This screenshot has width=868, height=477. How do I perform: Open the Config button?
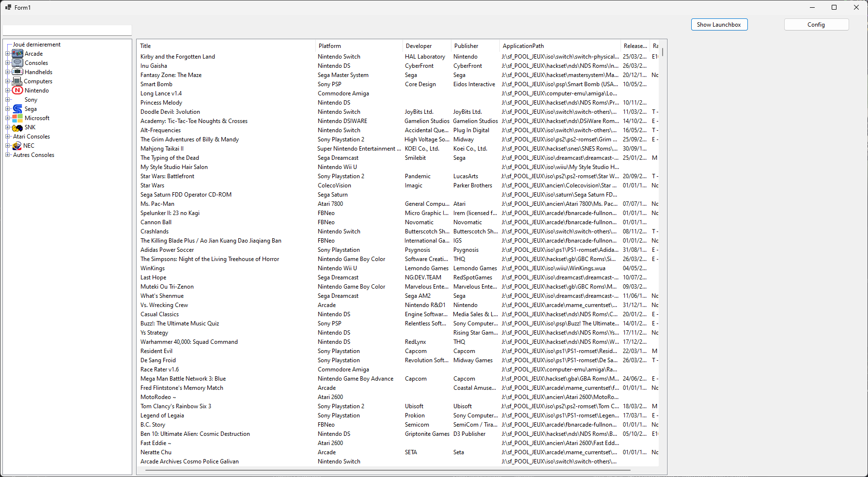point(816,25)
